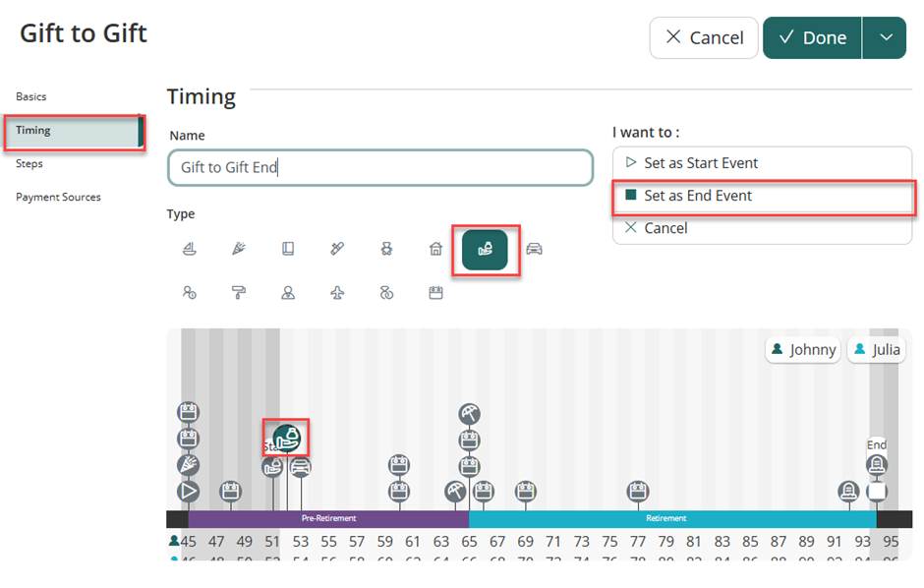Image resolution: width=924 pixels, height=588 pixels.
Task: Click the umbrella marker at age 65
Action: point(470,414)
